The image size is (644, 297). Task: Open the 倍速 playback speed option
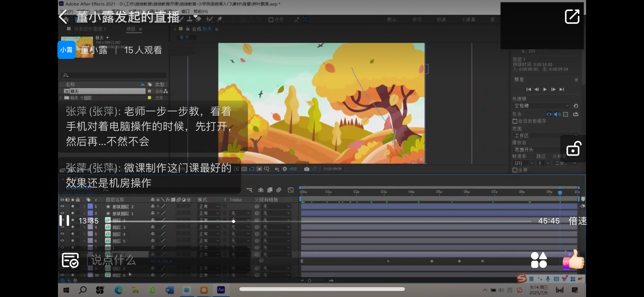pos(577,221)
